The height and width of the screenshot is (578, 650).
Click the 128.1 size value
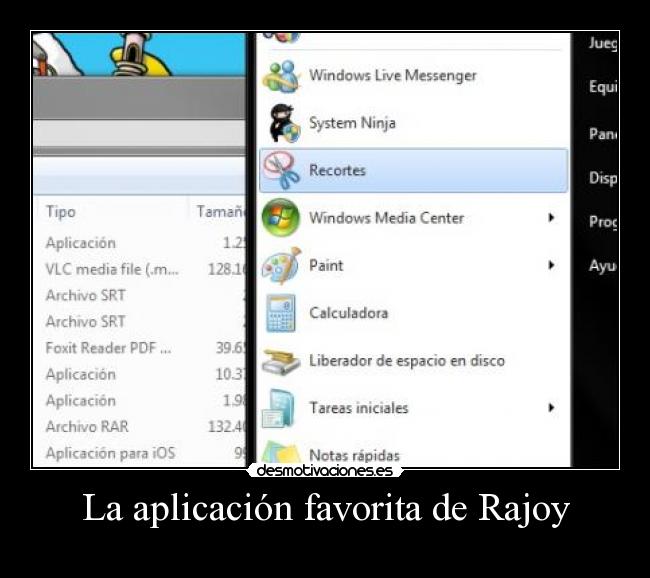click(x=227, y=270)
